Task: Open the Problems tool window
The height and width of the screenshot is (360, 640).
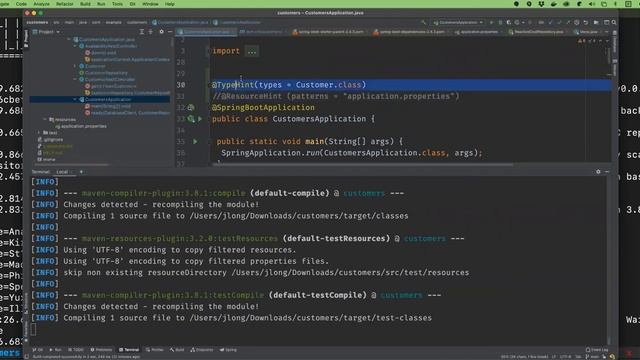Action: point(101,350)
